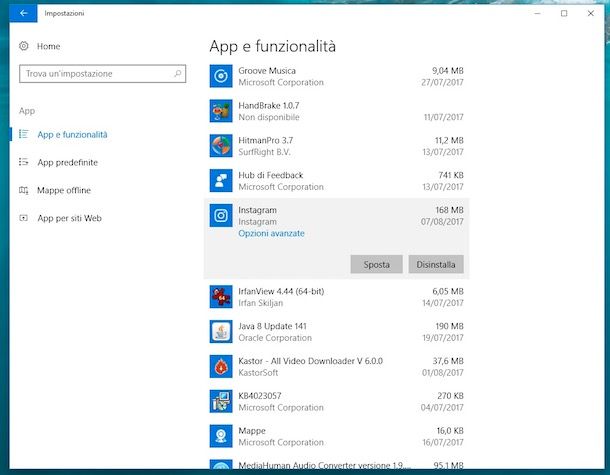Screen dimensions: 610x475
Task: Select the Groove Musica entry
Action: point(337,76)
